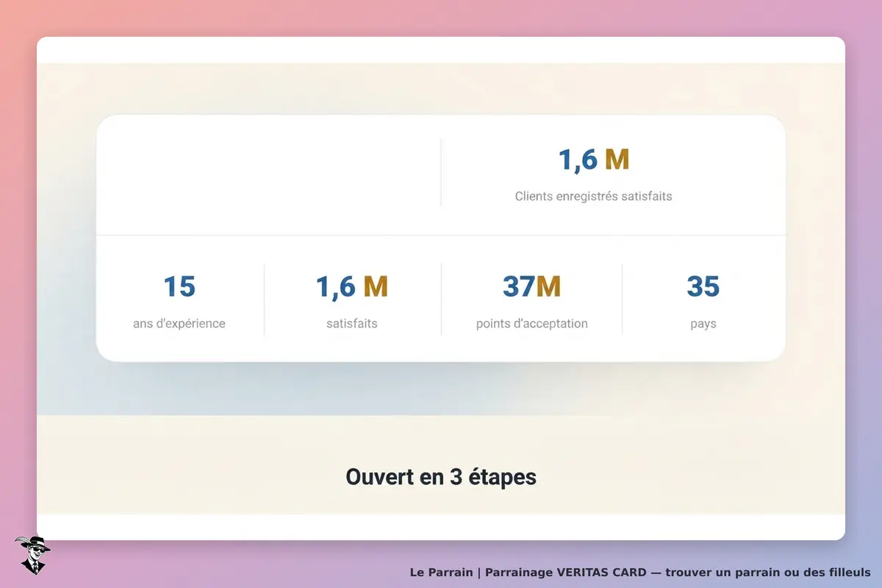Image resolution: width=882 pixels, height=588 pixels.
Task: Click the '1,6 M' value above 'satisfaits'
Action: (x=352, y=287)
